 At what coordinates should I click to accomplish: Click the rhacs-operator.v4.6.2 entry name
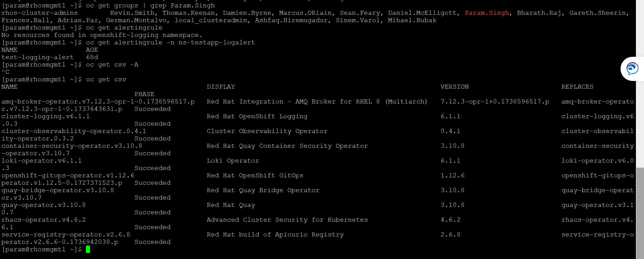pos(43,220)
